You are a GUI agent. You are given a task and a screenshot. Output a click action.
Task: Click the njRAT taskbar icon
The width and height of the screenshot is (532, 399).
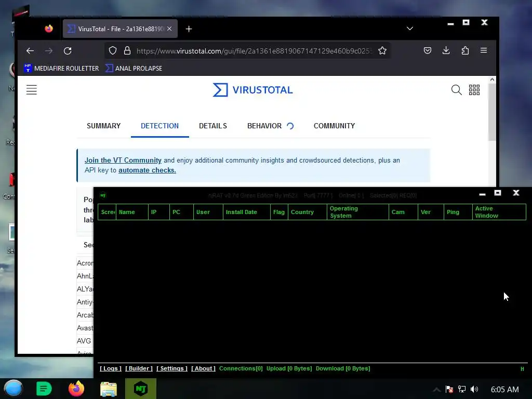pos(141,389)
